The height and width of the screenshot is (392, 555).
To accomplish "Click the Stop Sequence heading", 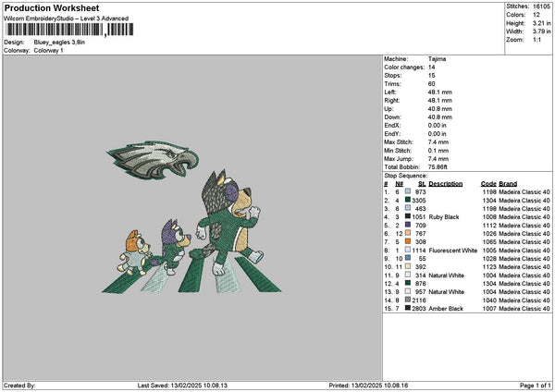I will [x=406, y=176].
